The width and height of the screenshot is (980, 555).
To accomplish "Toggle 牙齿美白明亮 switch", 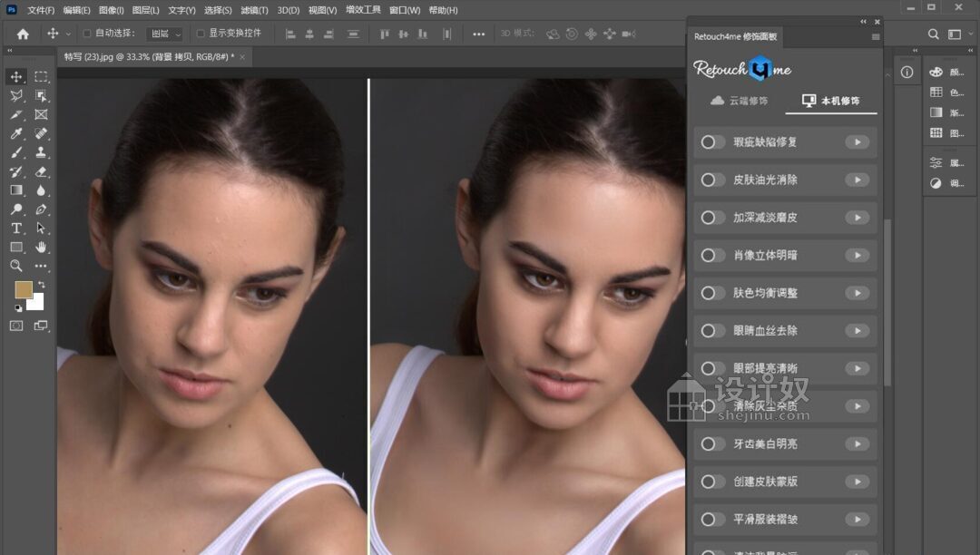I will (x=712, y=443).
